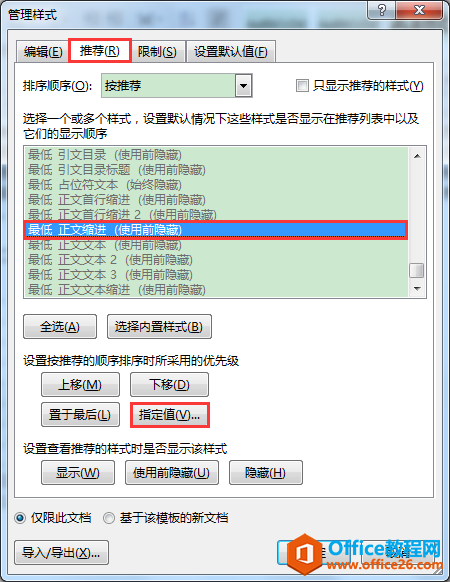Select 仅限此文档 radio option
Viewport: 450px width, 582px height.
pyautogui.click(x=20, y=517)
